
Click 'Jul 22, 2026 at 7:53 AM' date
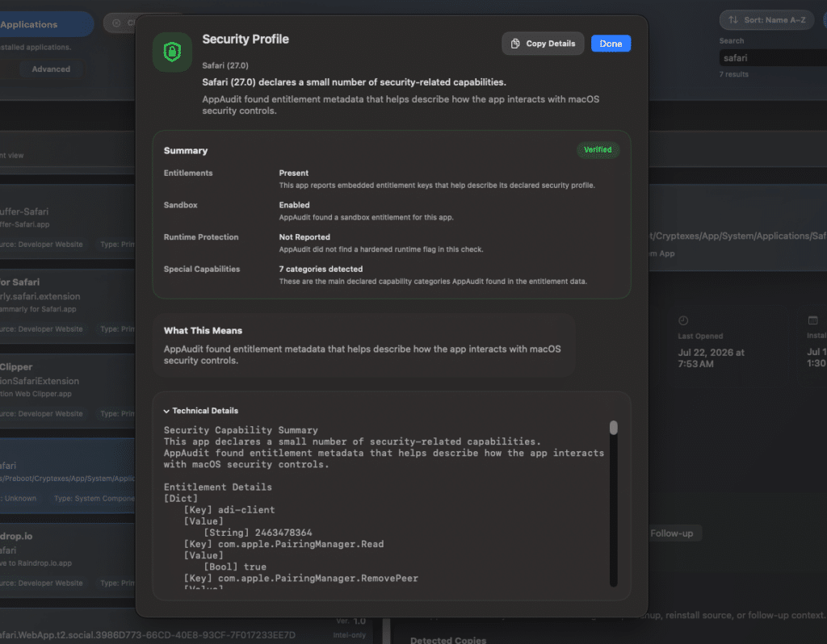click(x=711, y=358)
